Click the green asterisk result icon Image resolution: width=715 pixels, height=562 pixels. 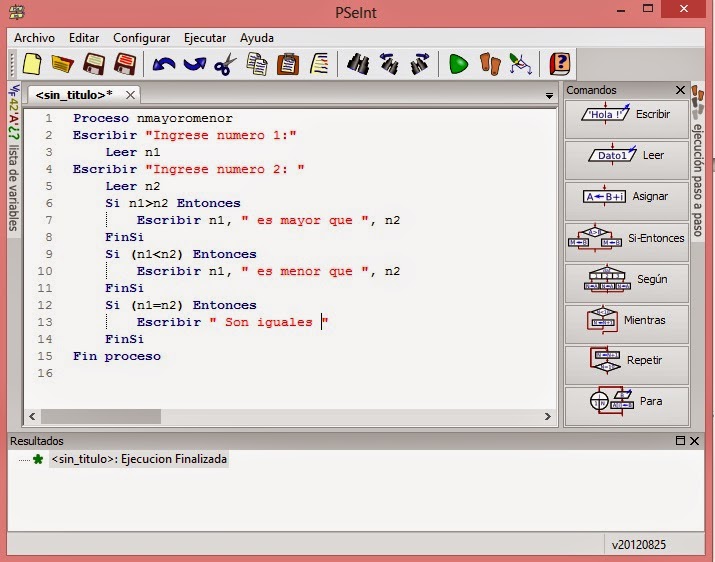38,459
